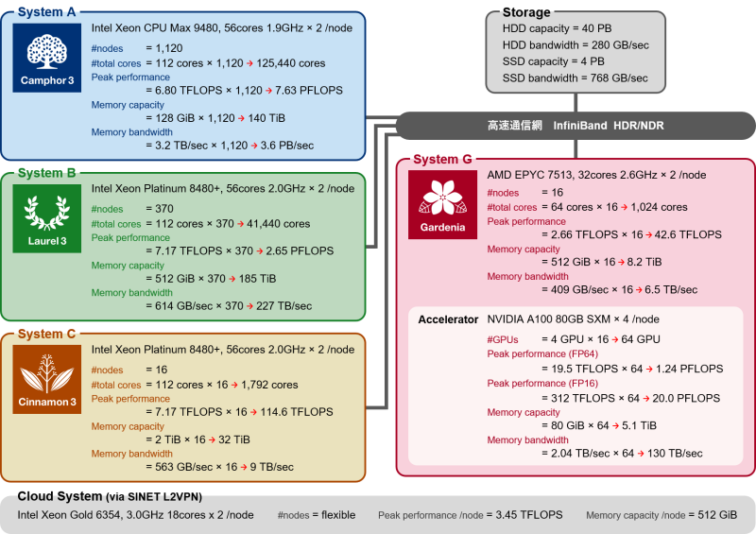Select the System A heading
This screenshot has width=756, height=534.
[x=46, y=12]
